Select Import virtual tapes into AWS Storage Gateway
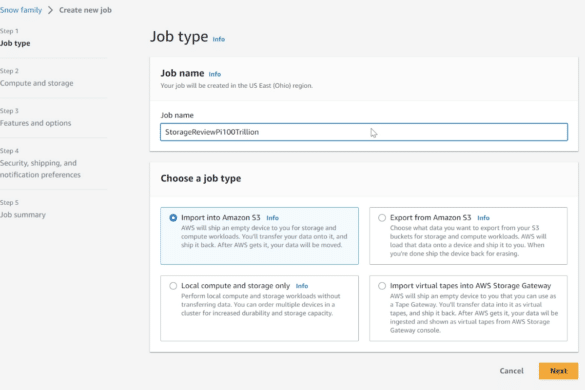This screenshot has height=390, width=585. [382, 286]
